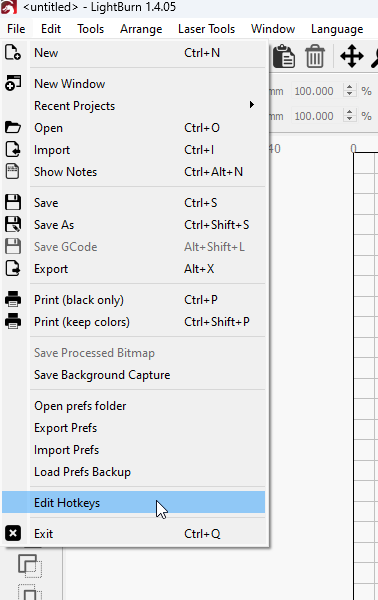
Task: Click the Save floppy disk icon
Action: [x=13, y=202]
